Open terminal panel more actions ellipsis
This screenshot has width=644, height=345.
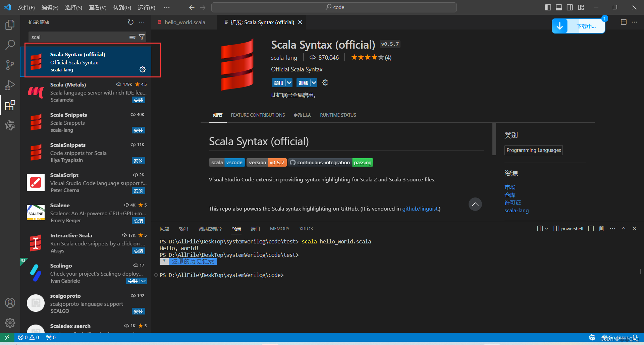coord(612,228)
